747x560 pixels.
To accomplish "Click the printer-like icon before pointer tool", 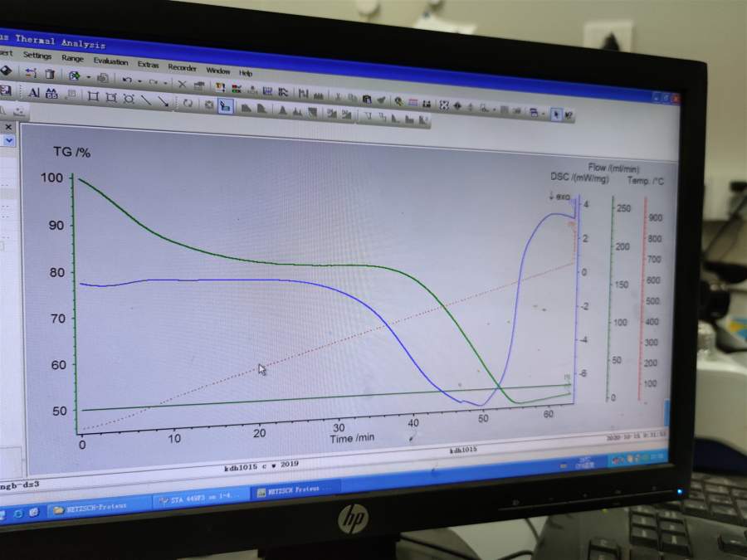I will (534, 113).
